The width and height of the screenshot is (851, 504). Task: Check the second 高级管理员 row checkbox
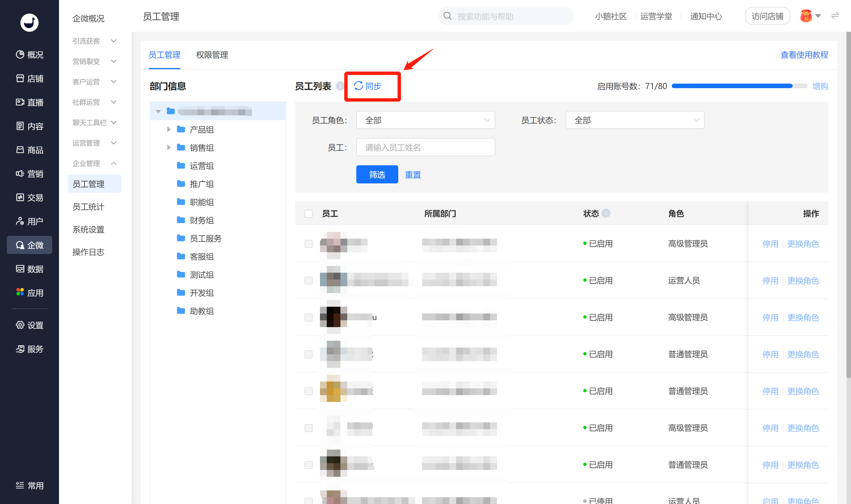(x=309, y=317)
